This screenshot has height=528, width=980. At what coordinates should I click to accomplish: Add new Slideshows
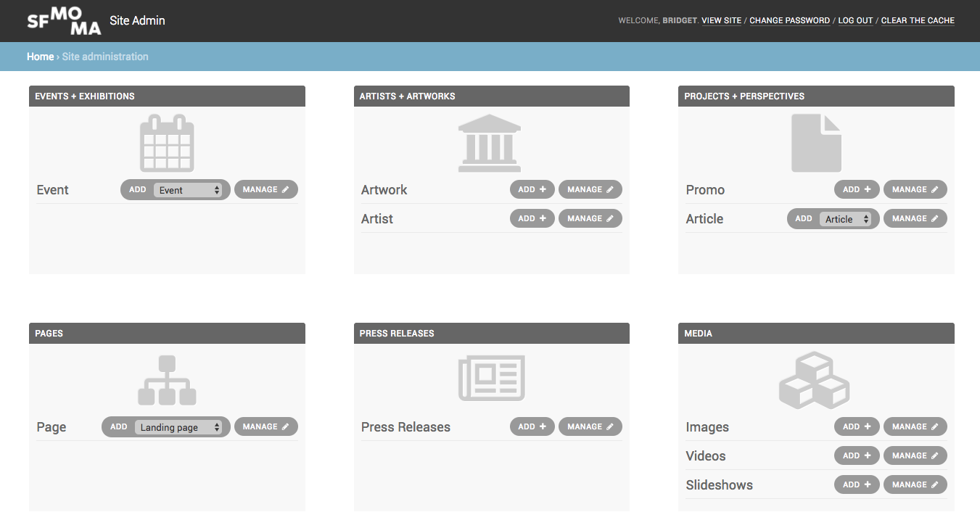pos(857,485)
